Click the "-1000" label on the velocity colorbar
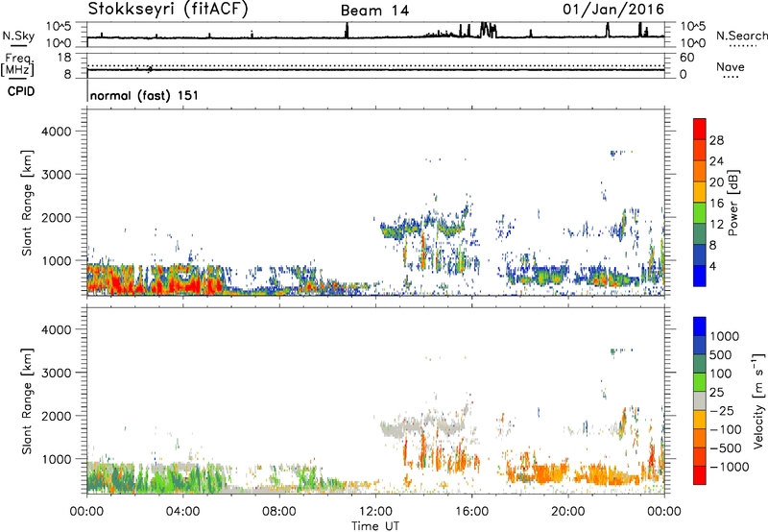The image size is (768, 532). (x=730, y=467)
